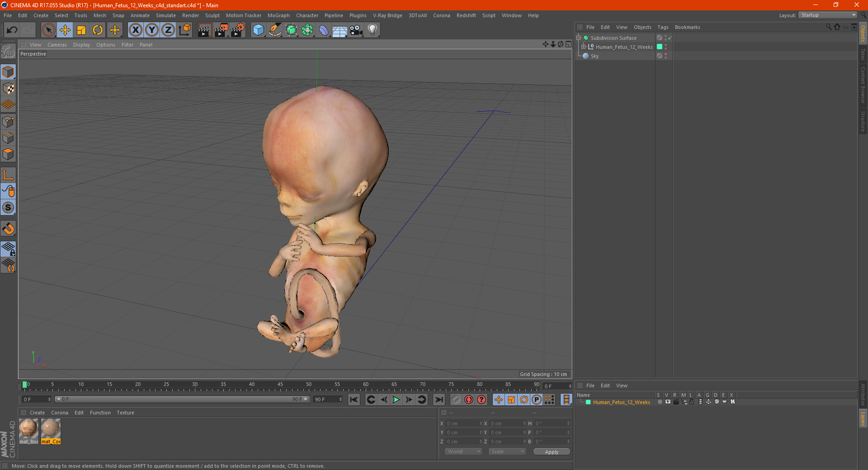Open the Array modeling objects icon
868x470 pixels.
307,30
